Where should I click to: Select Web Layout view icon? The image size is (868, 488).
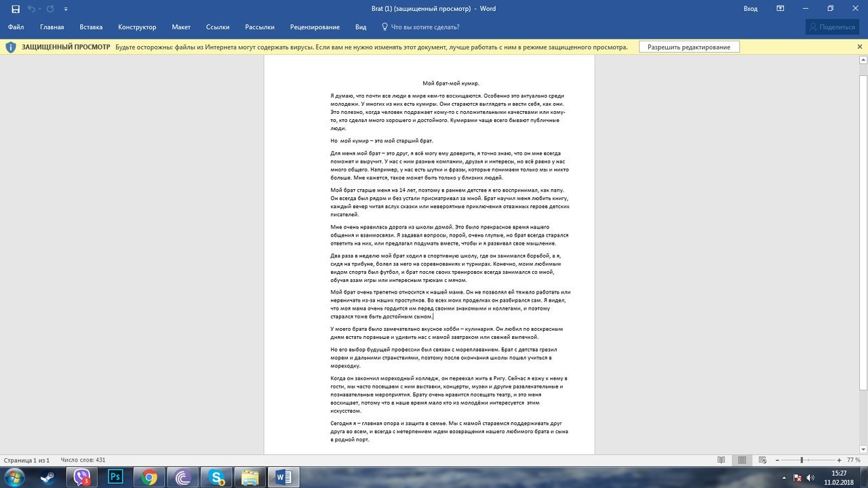point(763,460)
